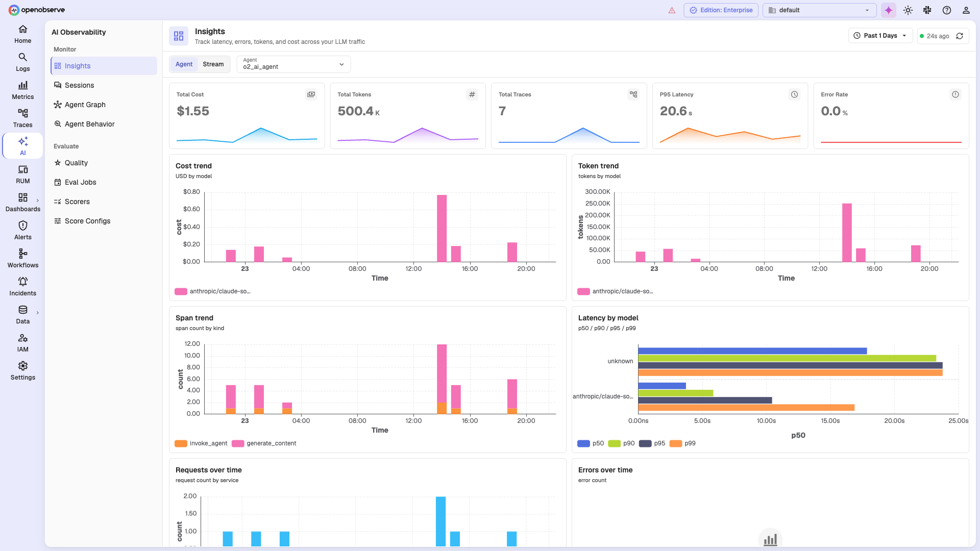980x551 pixels.
Task: Click the unknown p50 blue latency bar
Action: [752, 351]
